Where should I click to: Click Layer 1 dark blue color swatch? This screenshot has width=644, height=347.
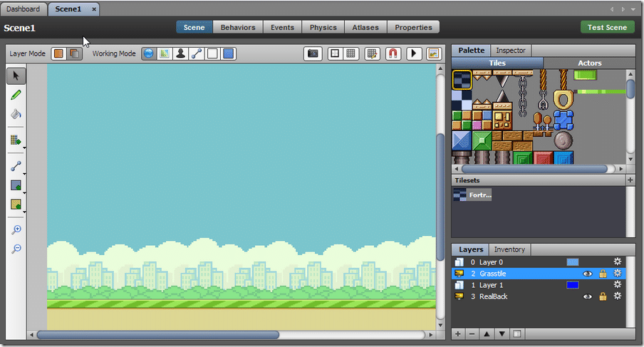[x=573, y=285]
